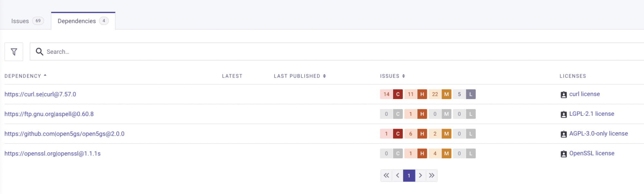Go to first page with double-left arrow
Image resolution: width=644 pixels, height=194 pixels.
coord(386,176)
